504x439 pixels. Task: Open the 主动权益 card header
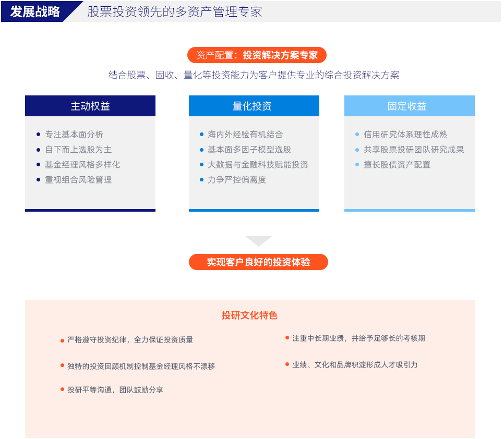pyautogui.click(x=90, y=106)
